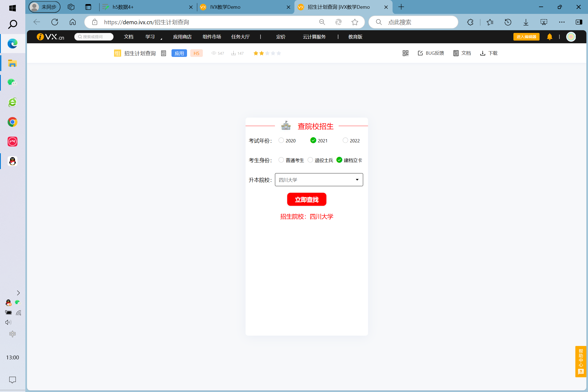Go to browser home page
Screen dimensions: 588x392
click(x=73, y=22)
